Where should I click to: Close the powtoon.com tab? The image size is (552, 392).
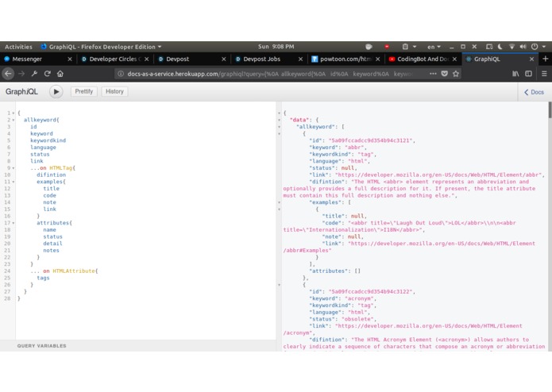pyautogui.click(x=377, y=59)
